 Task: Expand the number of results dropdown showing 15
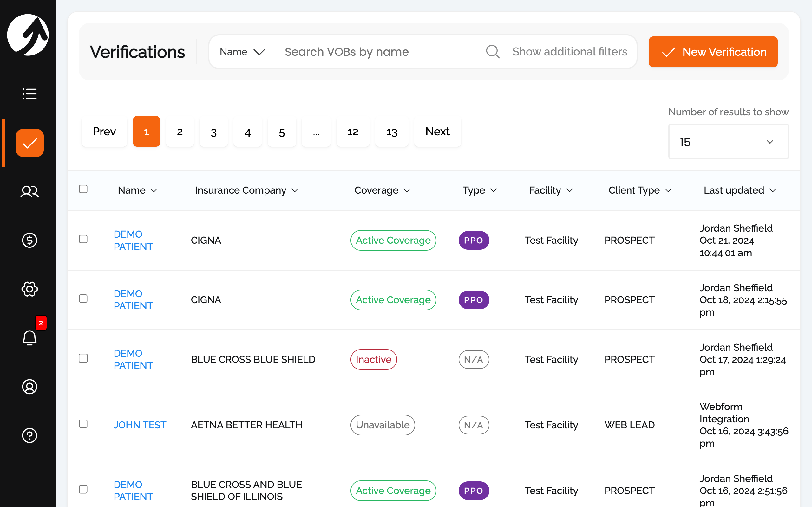pyautogui.click(x=728, y=142)
